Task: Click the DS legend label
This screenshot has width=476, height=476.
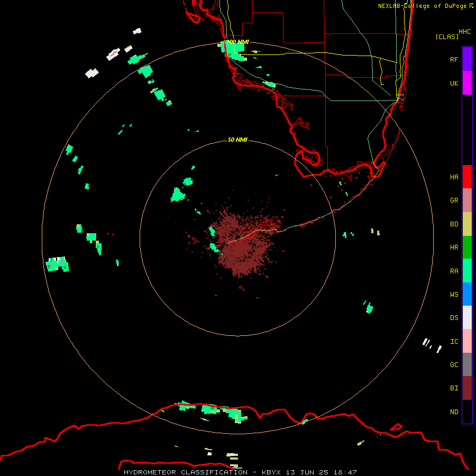Action: coord(454,318)
